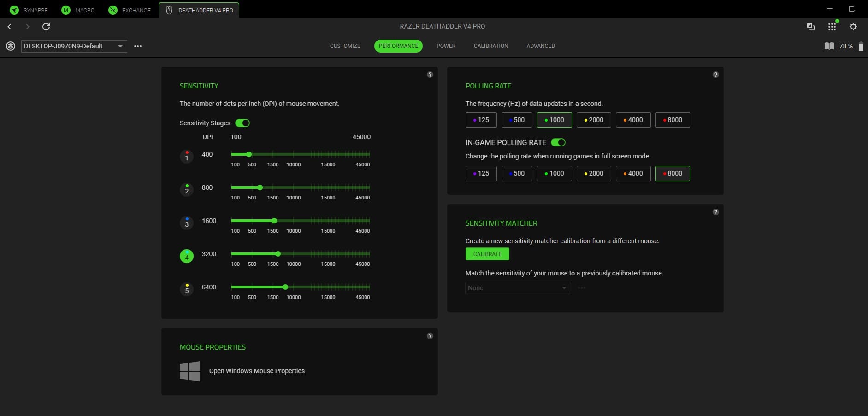This screenshot has width=868, height=416.
Task: Click the overlapping windows icon
Action: [x=811, y=27]
